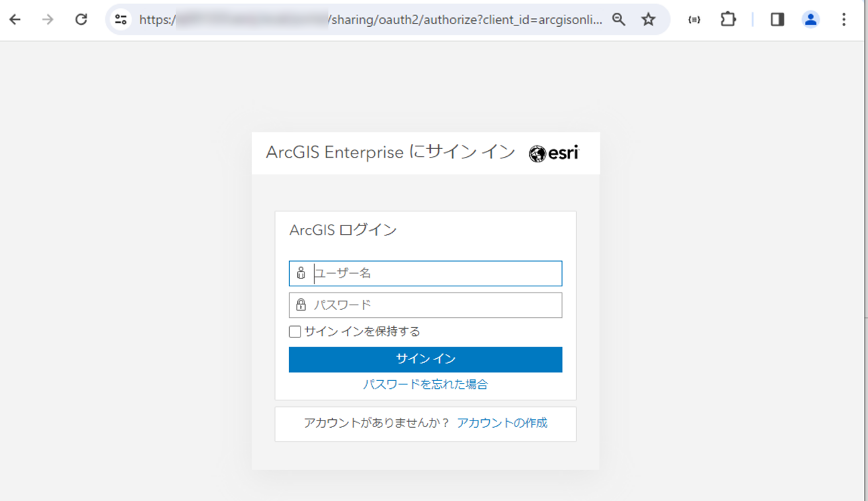
Task: Click the ArcGIS Enterprise にサイン イン title
Action: pos(390,152)
